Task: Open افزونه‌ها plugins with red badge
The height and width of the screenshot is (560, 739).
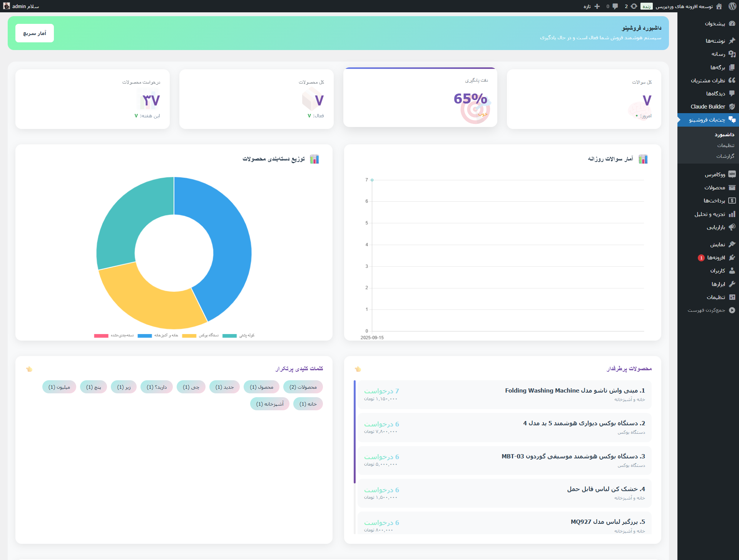Action: pos(716,257)
